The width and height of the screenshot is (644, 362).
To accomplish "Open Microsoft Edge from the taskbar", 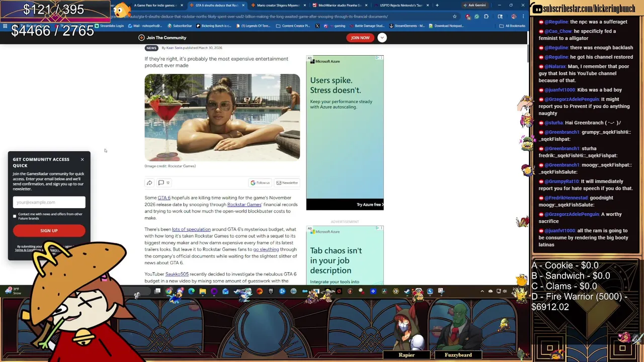I will click(x=191, y=291).
